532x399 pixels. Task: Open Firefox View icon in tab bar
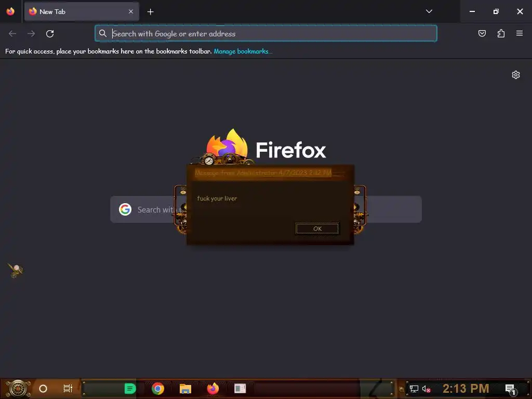coord(10,11)
